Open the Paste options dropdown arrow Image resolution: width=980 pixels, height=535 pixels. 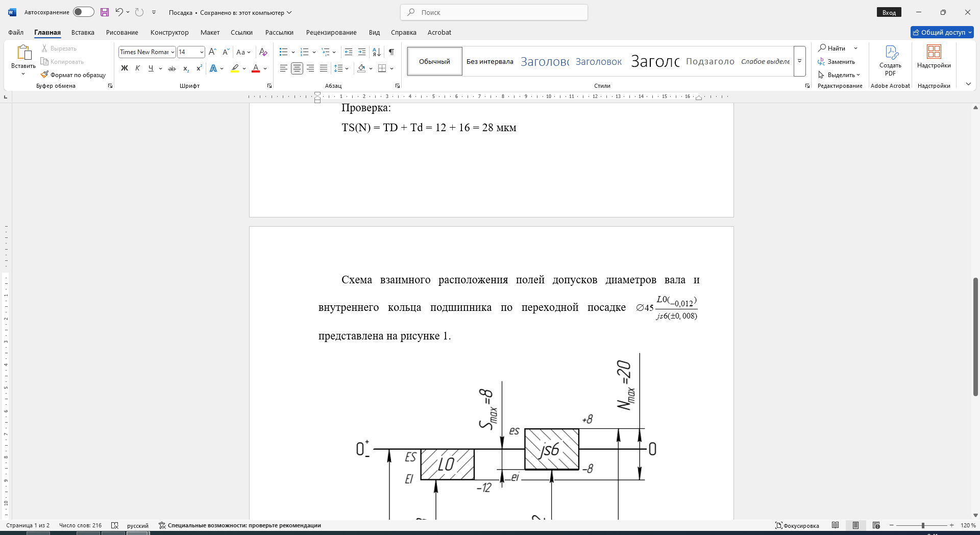click(23, 75)
